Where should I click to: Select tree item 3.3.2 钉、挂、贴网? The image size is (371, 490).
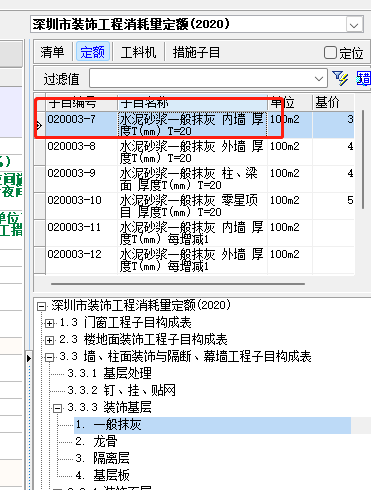tap(122, 390)
